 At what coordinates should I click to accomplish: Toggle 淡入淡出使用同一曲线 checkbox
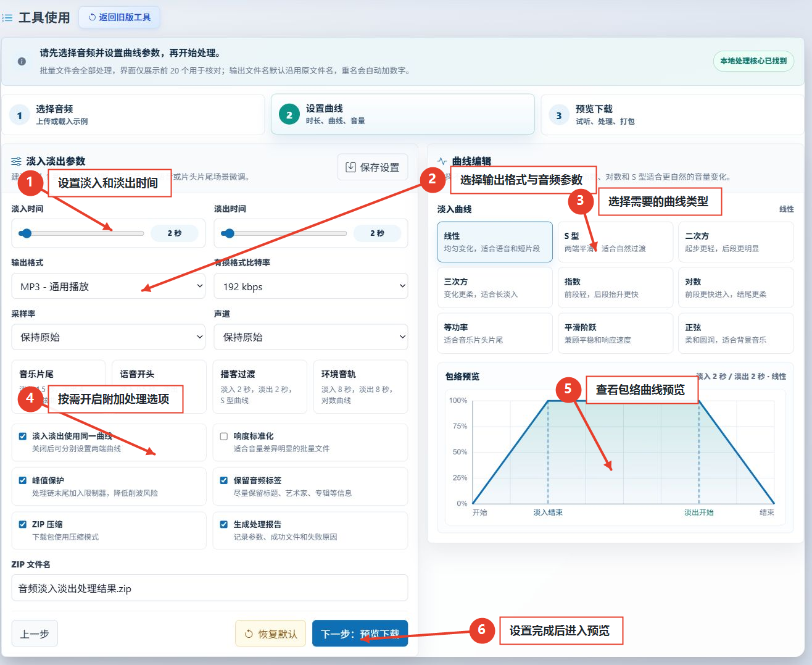(23, 436)
